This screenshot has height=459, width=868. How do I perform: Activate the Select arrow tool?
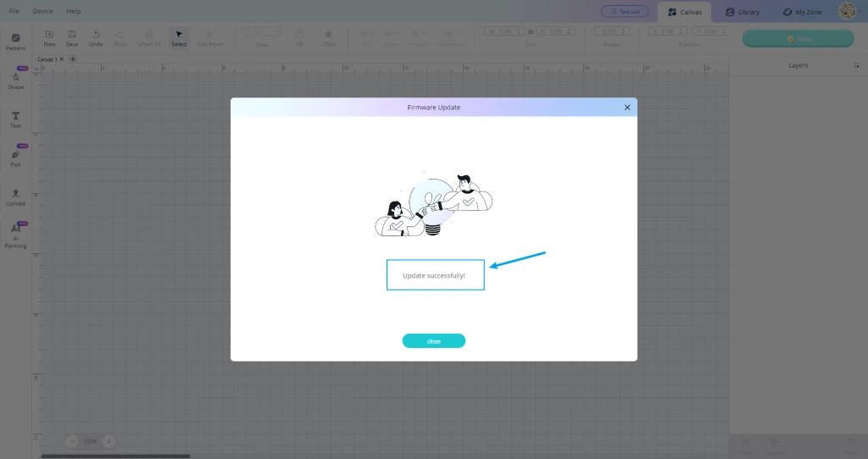tap(179, 38)
